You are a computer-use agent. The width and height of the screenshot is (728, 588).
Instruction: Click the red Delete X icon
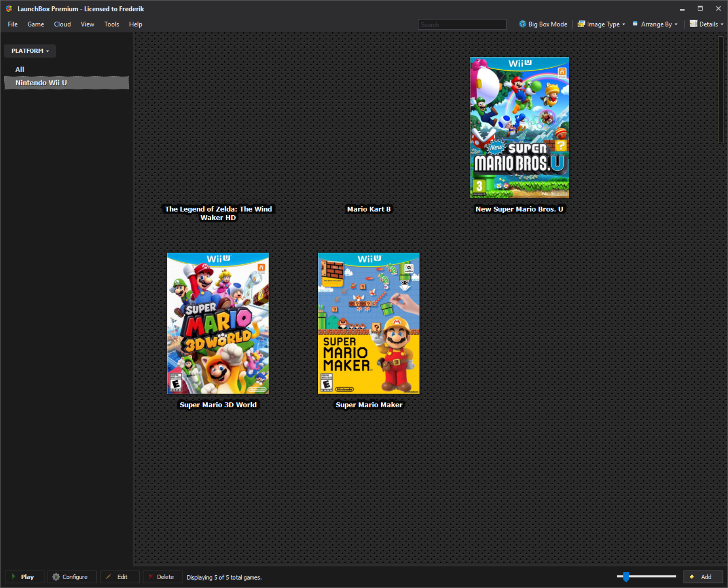pos(151,577)
